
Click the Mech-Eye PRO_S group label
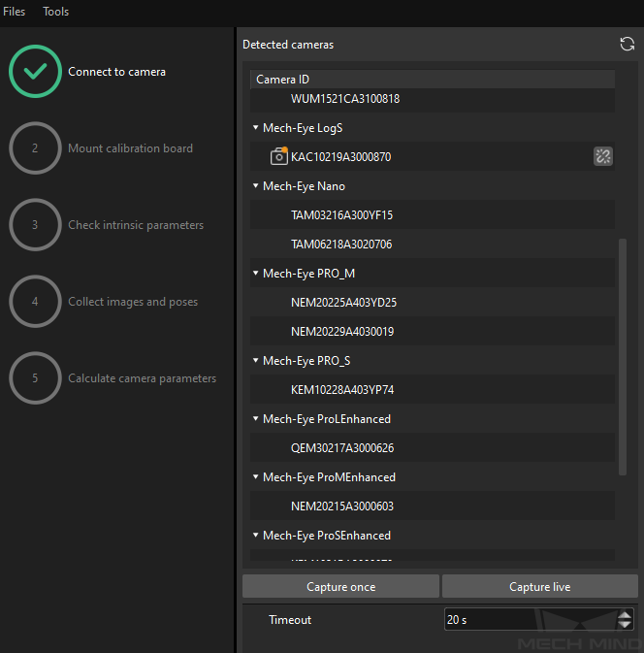click(306, 361)
